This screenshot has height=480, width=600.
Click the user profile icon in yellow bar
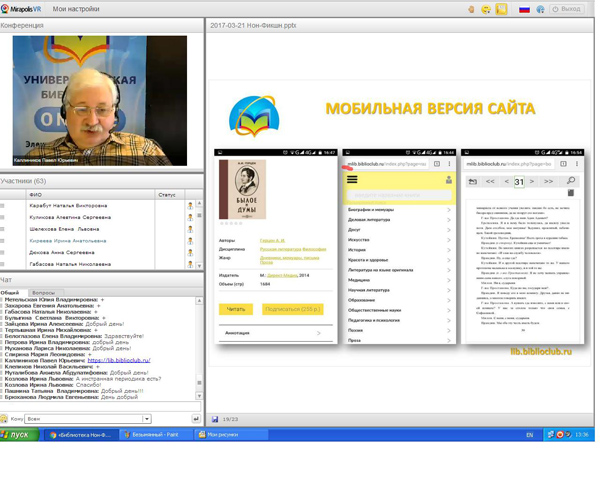pyautogui.click(x=449, y=179)
